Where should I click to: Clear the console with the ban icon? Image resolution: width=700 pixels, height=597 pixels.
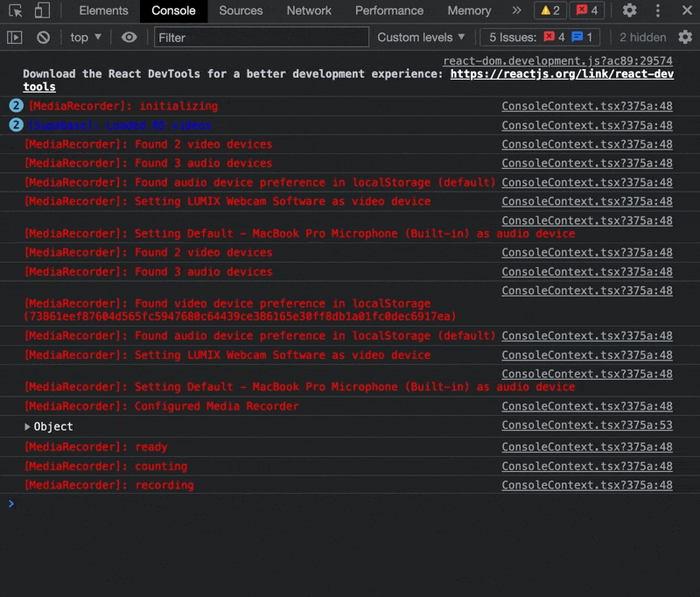point(43,38)
